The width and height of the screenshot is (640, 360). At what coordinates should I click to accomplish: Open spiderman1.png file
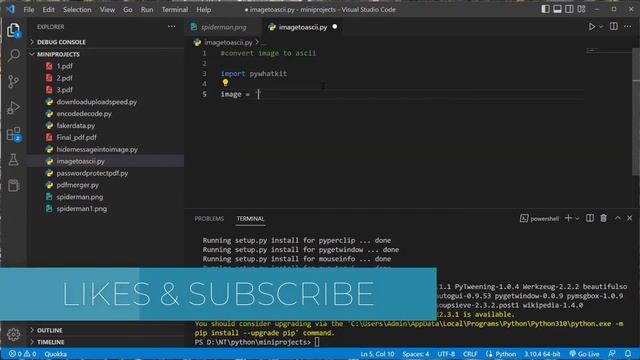(106, 209)
